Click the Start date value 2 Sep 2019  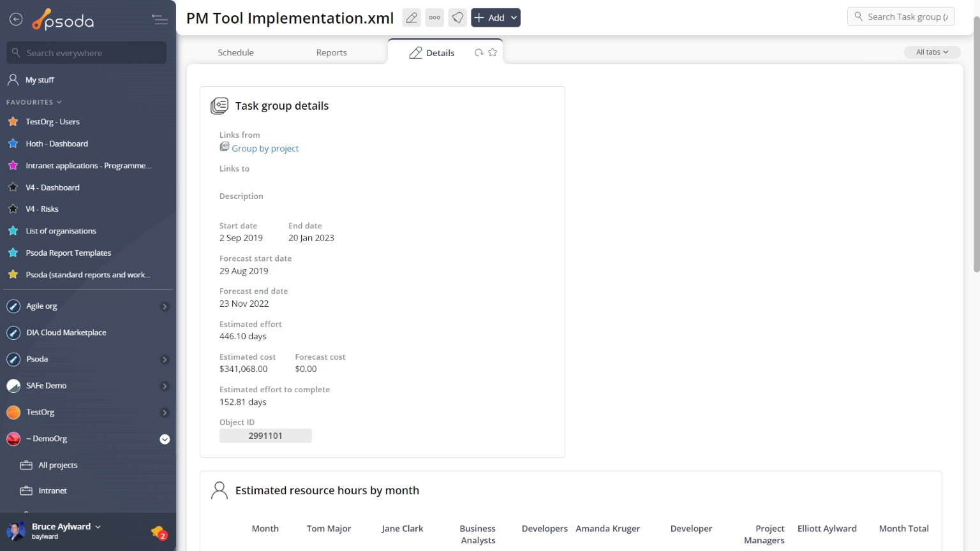coord(241,238)
